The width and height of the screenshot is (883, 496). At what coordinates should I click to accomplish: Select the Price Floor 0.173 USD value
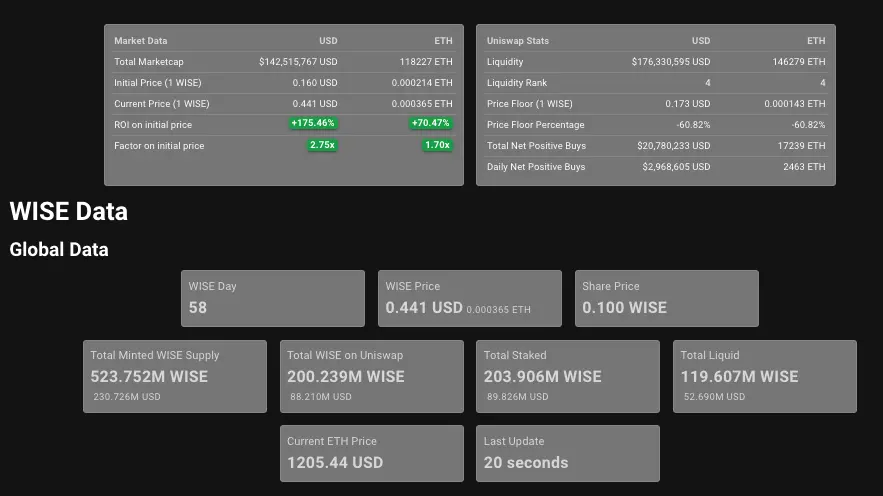click(x=688, y=104)
